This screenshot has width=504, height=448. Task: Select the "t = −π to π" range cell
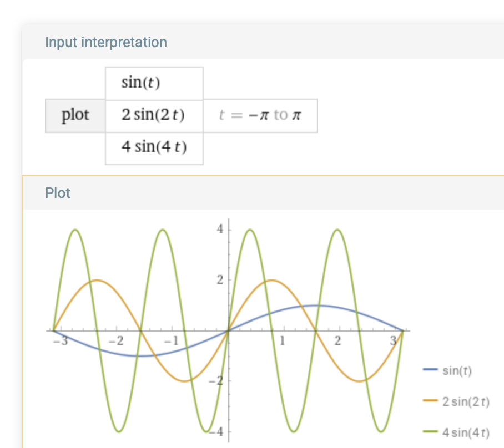[x=260, y=115]
